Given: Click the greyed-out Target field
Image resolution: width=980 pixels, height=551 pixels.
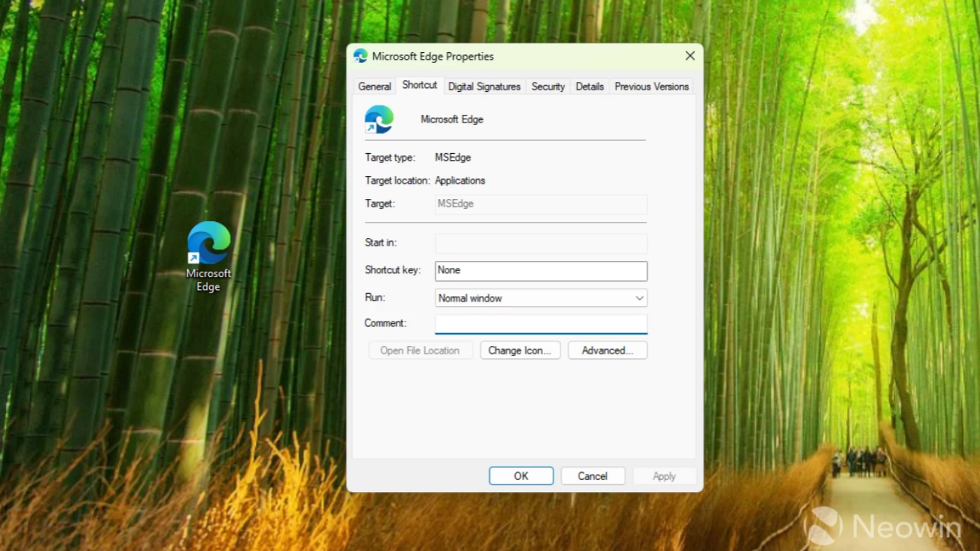Looking at the screenshot, I should pos(541,204).
